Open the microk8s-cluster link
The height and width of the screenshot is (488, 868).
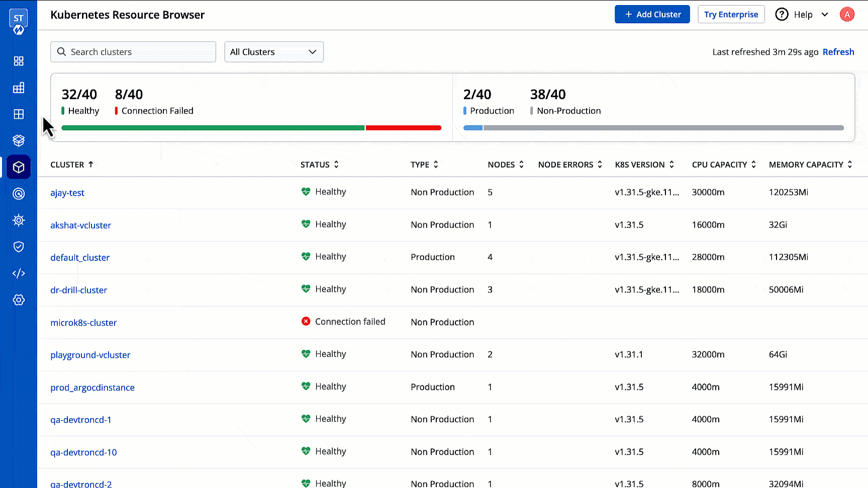[x=83, y=323]
